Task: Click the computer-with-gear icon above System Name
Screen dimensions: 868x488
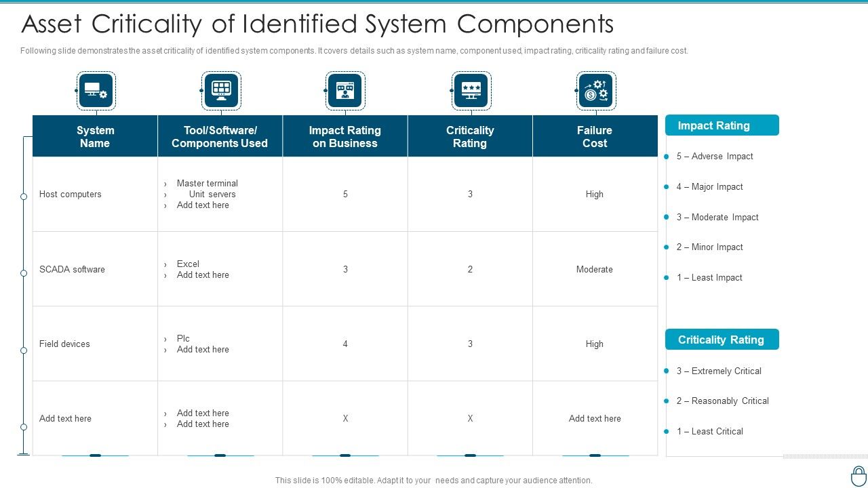Action: click(x=96, y=91)
